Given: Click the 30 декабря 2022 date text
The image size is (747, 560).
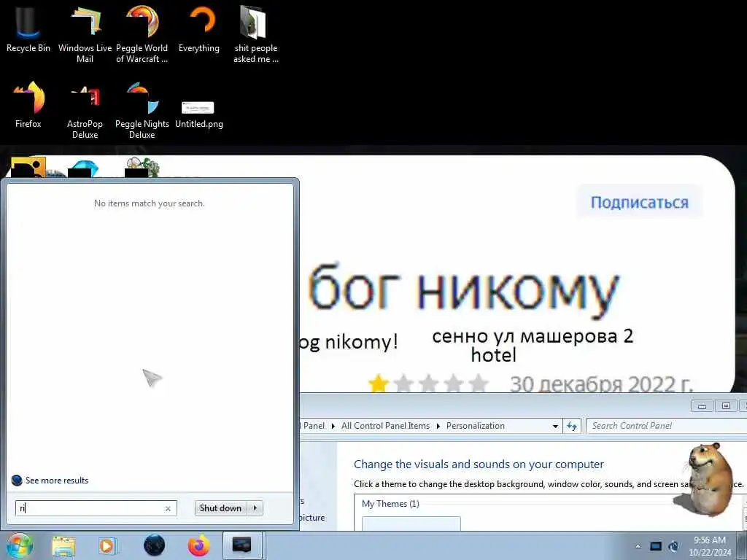Looking at the screenshot, I should pos(601,384).
